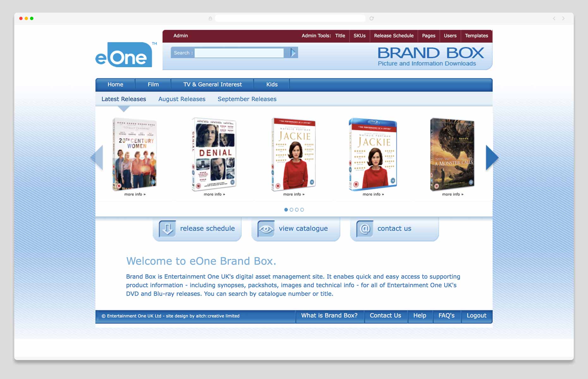Select the second carousel page dot
This screenshot has height=379, width=588.
tap(291, 210)
